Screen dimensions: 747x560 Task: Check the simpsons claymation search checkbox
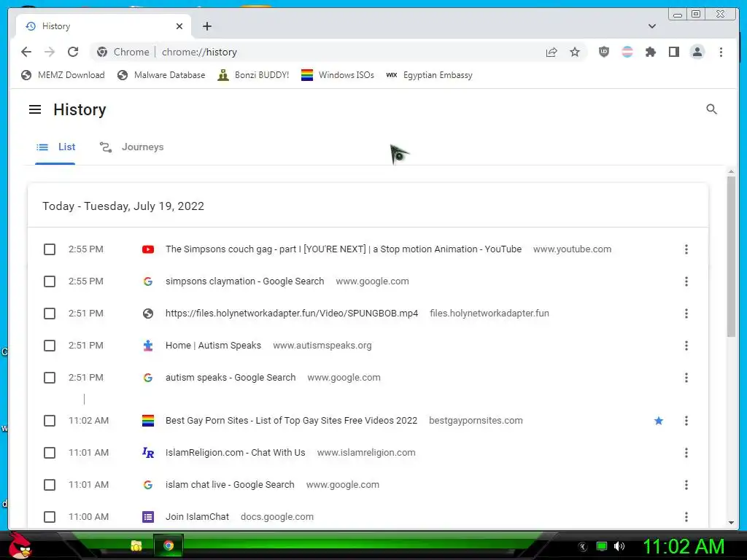pos(50,281)
